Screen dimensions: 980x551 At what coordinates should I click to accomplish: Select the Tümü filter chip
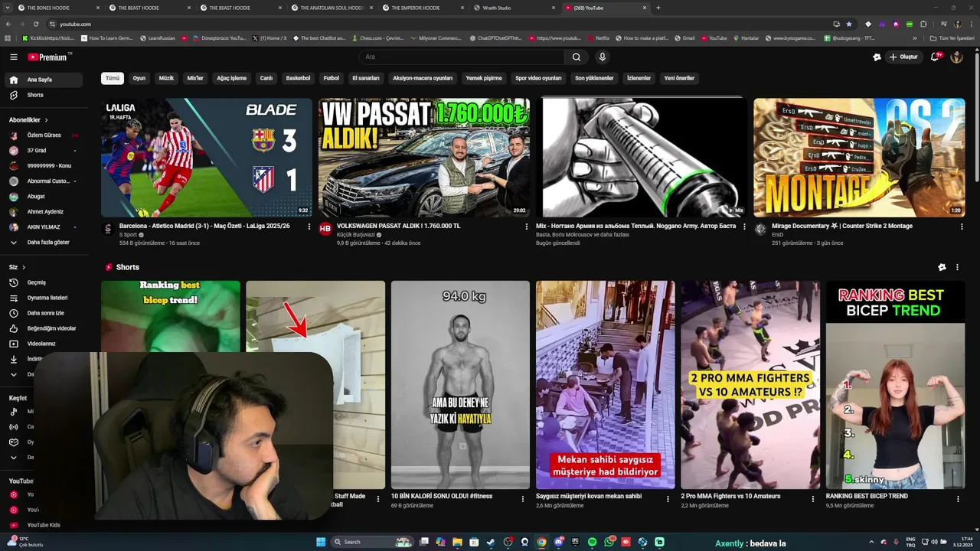(113, 78)
